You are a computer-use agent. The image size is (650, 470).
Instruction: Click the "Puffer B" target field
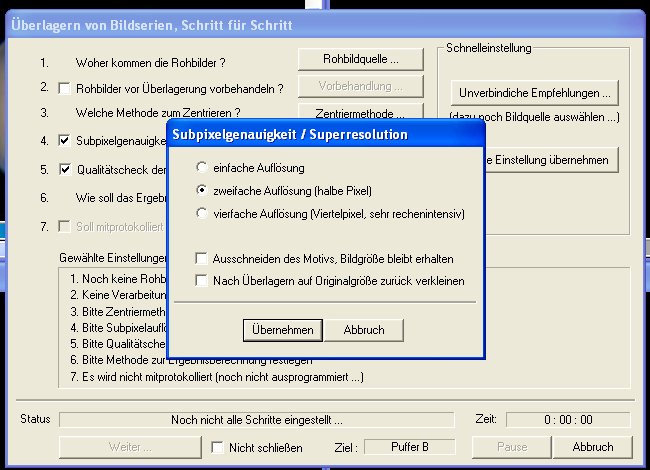[408, 447]
